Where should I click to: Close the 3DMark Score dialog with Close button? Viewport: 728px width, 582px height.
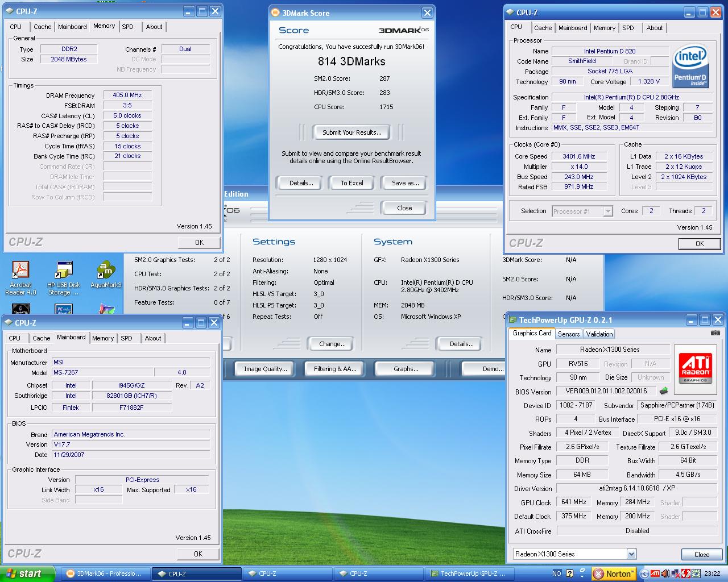[x=404, y=208]
